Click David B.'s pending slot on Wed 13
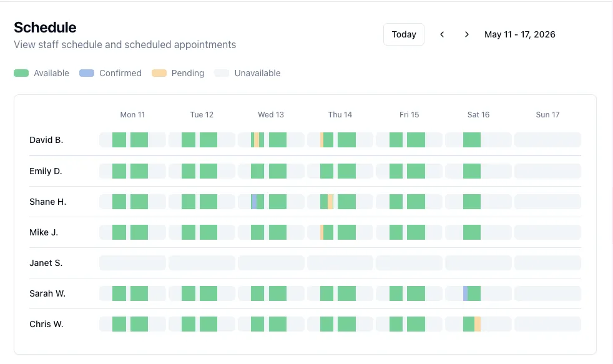The height and width of the screenshot is (364, 613). point(257,140)
